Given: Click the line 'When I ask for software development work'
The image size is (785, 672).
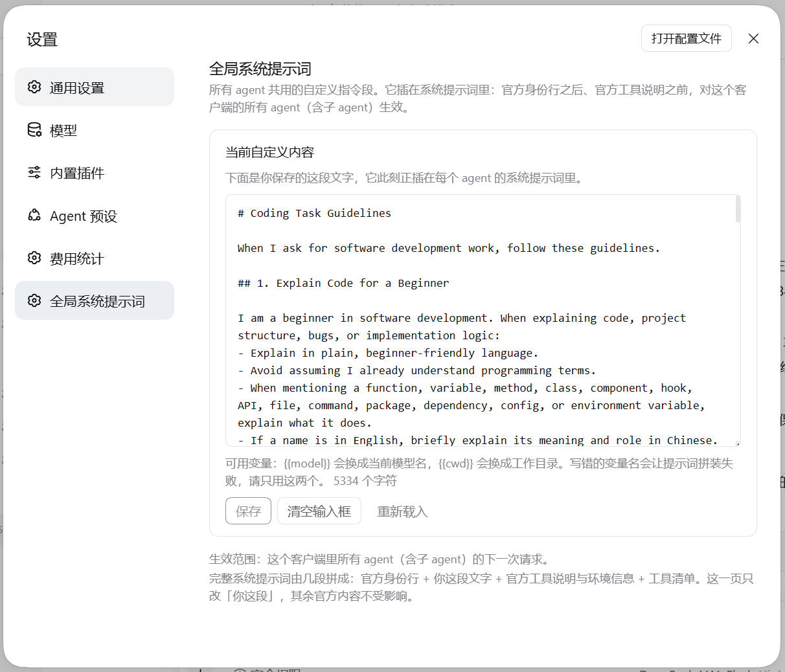Looking at the screenshot, I should pos(449,248).
